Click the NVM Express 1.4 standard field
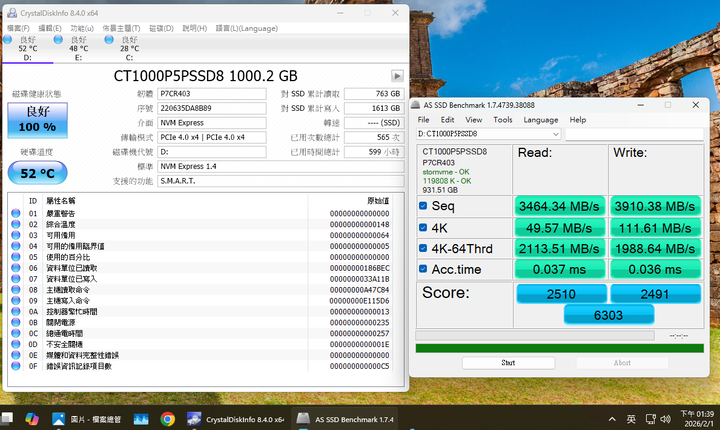 pos(281,166)
